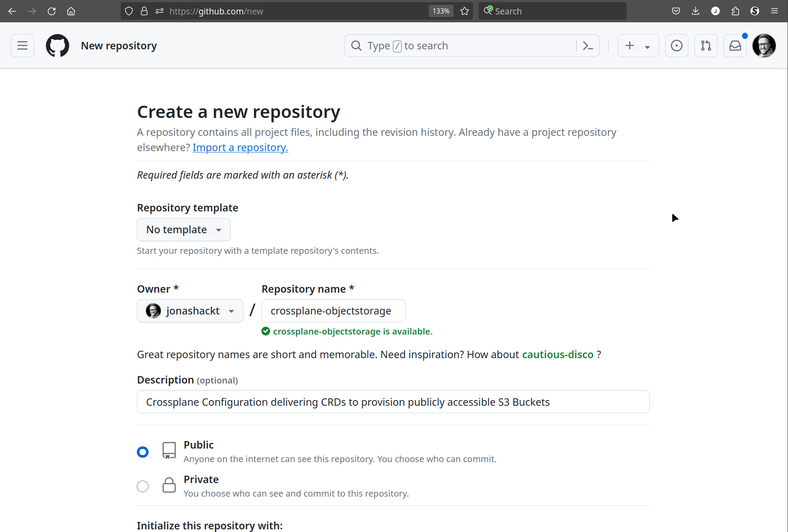Click the New repository header title
This screenshot has width=788, height=532.
[119, 45]
